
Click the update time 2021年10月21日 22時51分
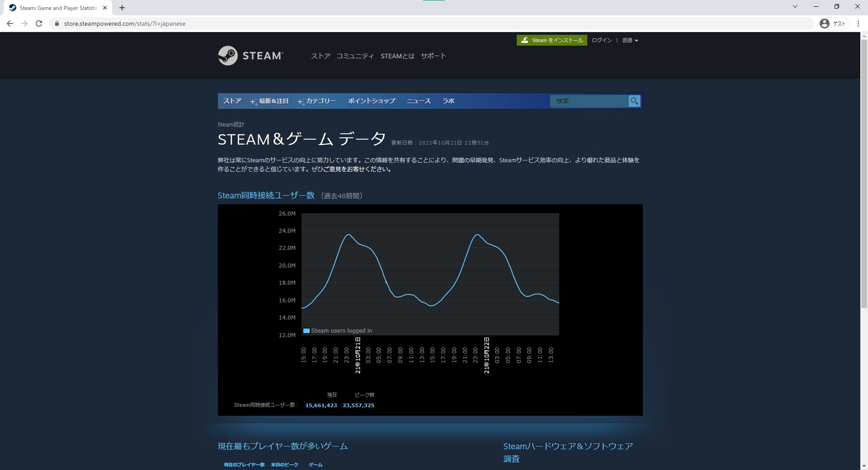click(453, 143)
